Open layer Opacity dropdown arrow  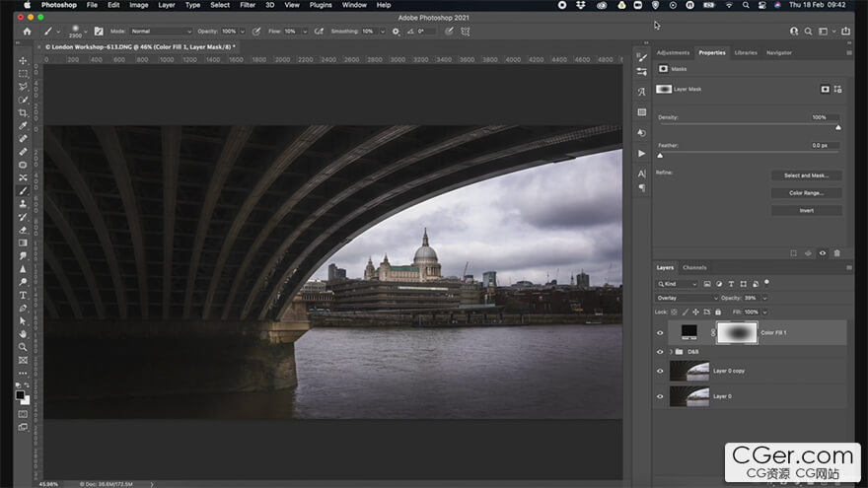click(x=765, y=298)
